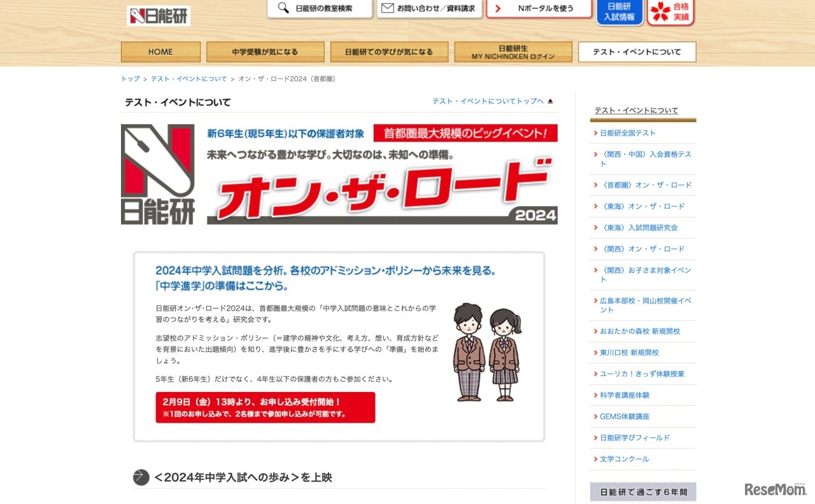Viewport: 815px width, 504px height.
Task: Open 〈関西〉オン・ザ・ロード sidebar link
Action: tap(643, 249)
